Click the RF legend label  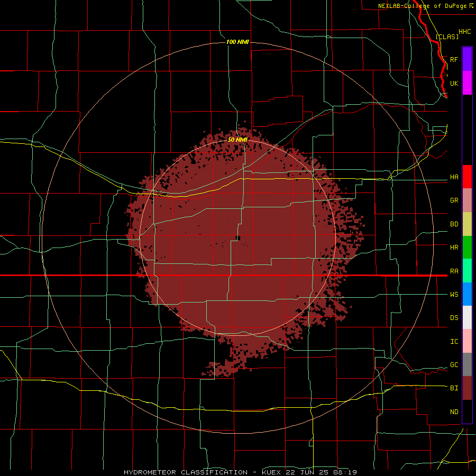coord(454,59)
